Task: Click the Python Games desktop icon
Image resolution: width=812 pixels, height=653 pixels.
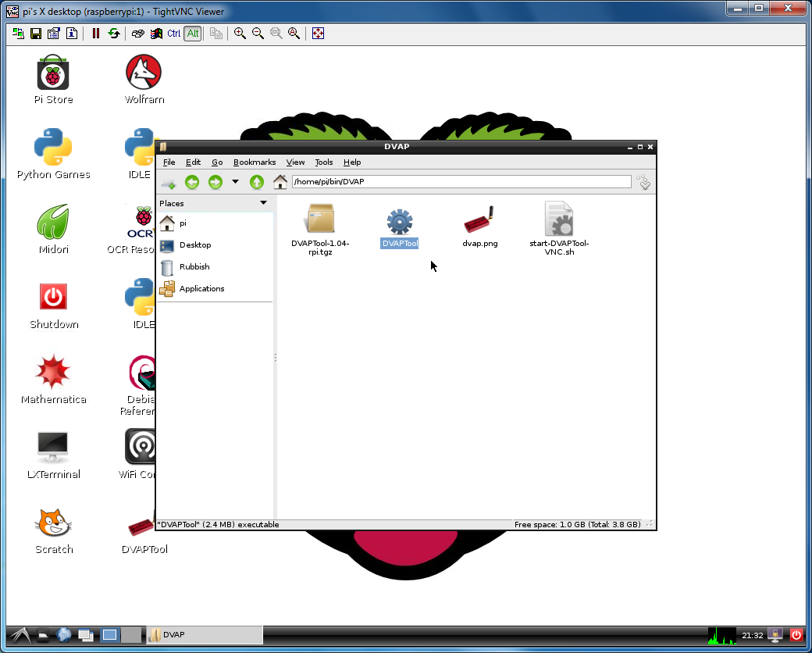Action: [53, 155]
